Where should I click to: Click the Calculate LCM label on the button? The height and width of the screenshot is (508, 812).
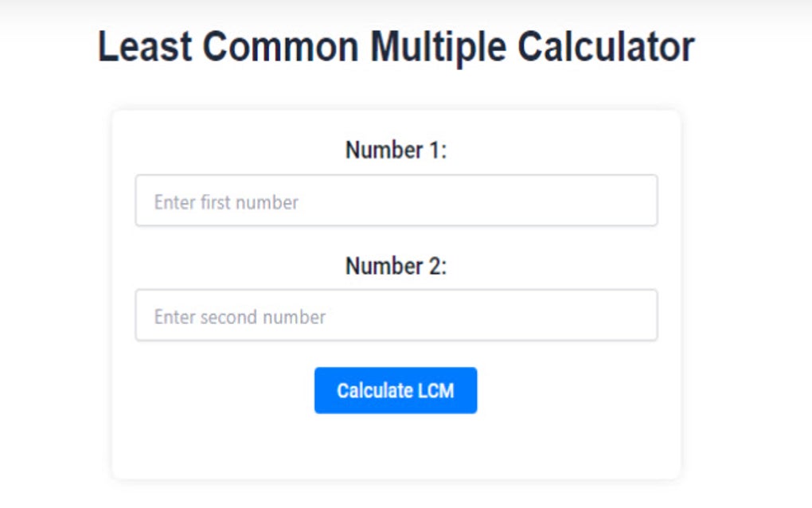pos(396,390)
